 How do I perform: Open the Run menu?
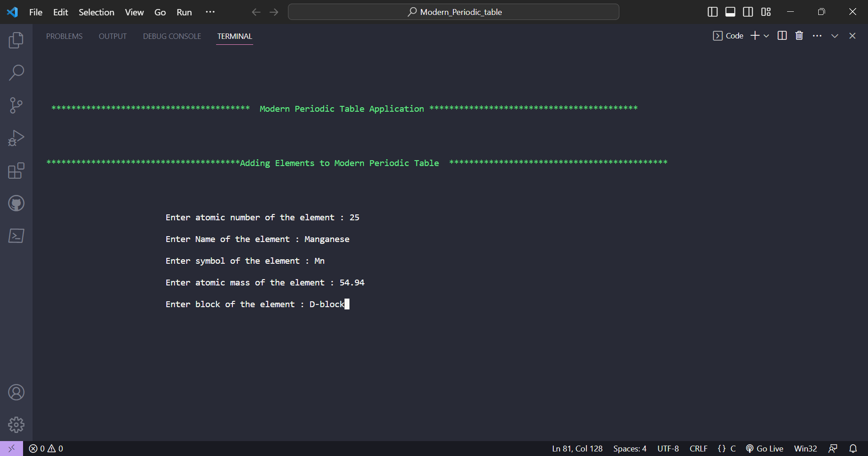[184, 12]
